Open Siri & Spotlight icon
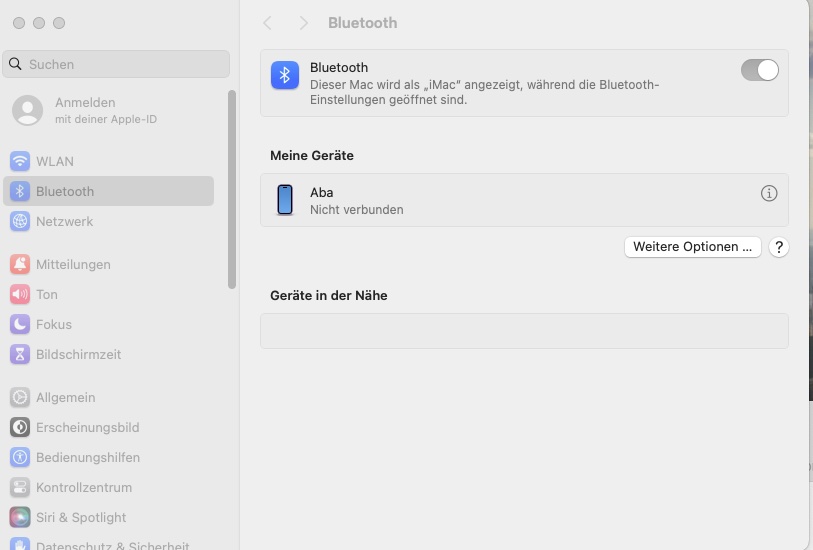Image resolution: width=813 pixels, height=550 pixels. click(x=20, y=517)
